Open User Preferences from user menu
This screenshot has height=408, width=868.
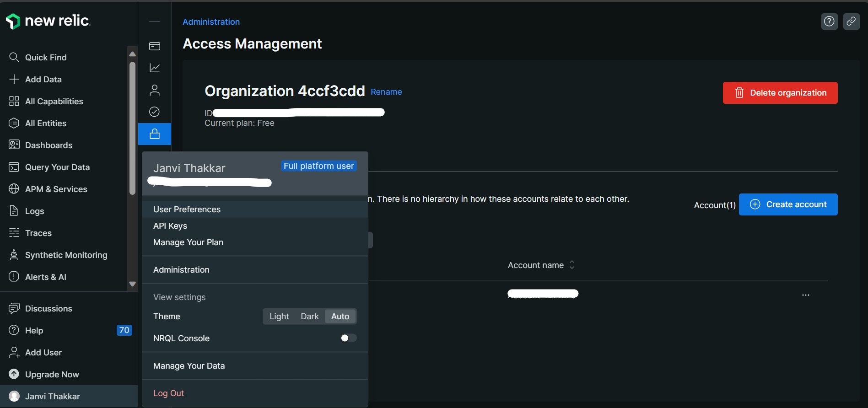click(x=187, y=209)
